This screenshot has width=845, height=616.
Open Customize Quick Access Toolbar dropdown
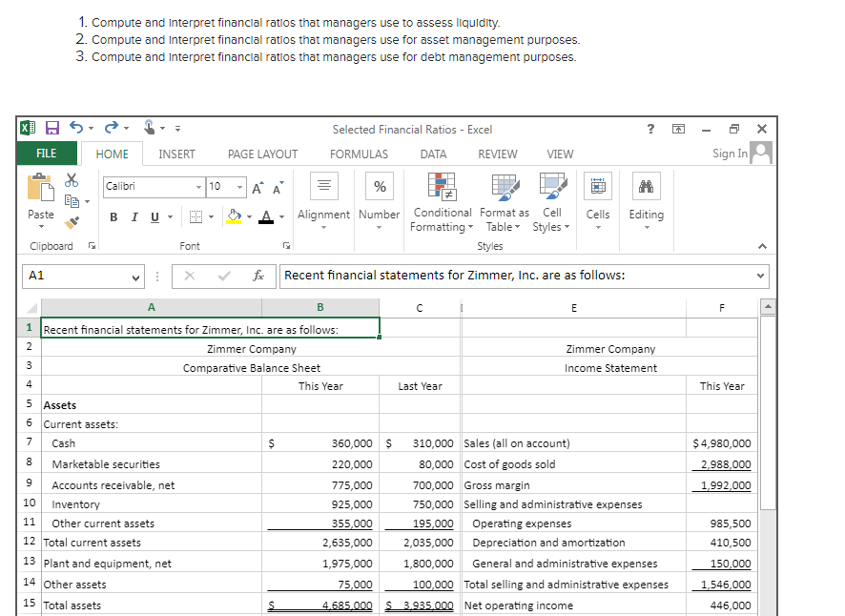[x=177, y=129]
